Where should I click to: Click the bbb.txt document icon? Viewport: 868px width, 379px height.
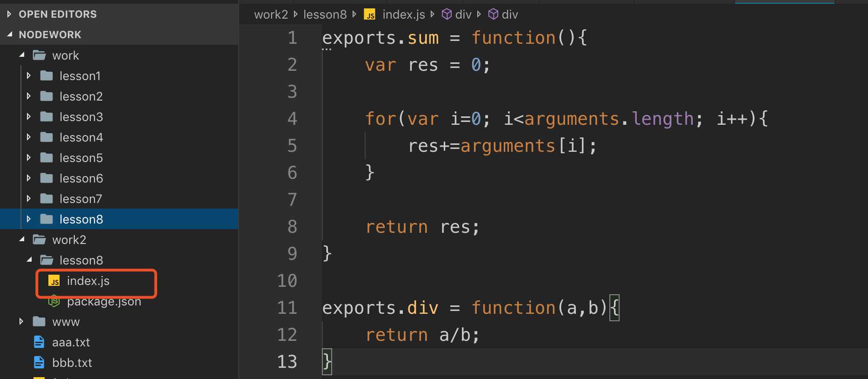click(x=40, y=363)
